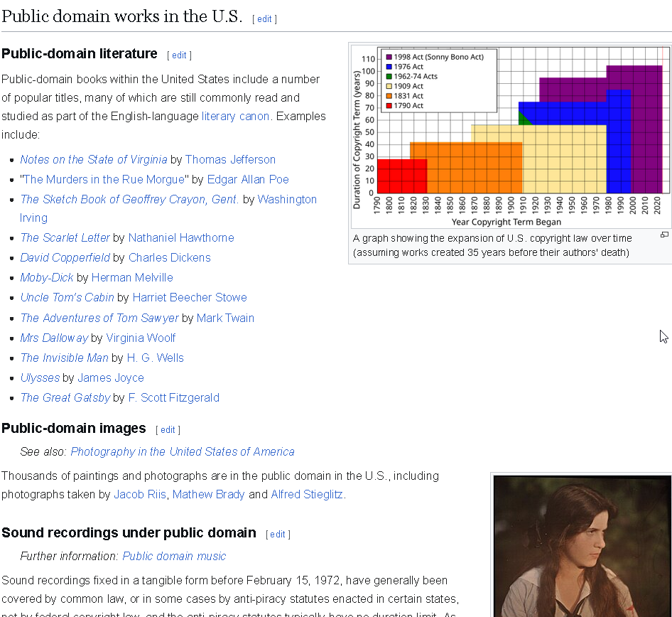This screenshot has height=617, width=672.
Task: Open The Scarlet Letter link
Action: coord(65,237)
